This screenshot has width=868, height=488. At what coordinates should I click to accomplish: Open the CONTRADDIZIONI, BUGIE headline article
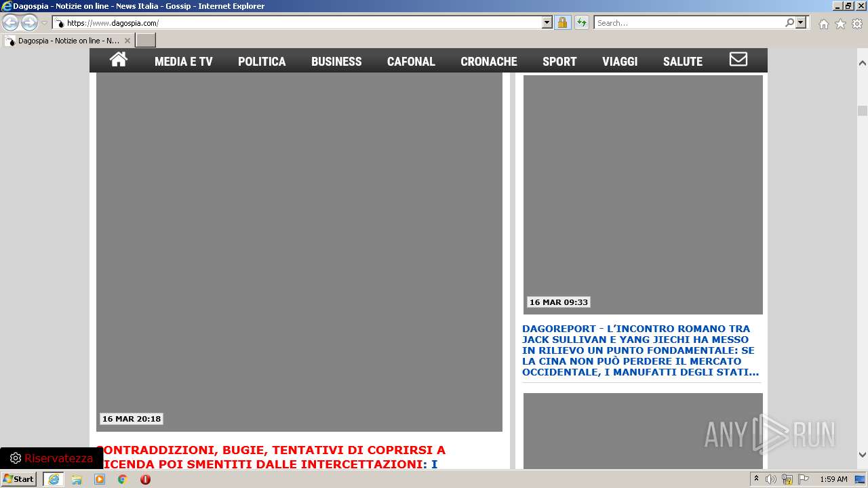pos(271,457)
